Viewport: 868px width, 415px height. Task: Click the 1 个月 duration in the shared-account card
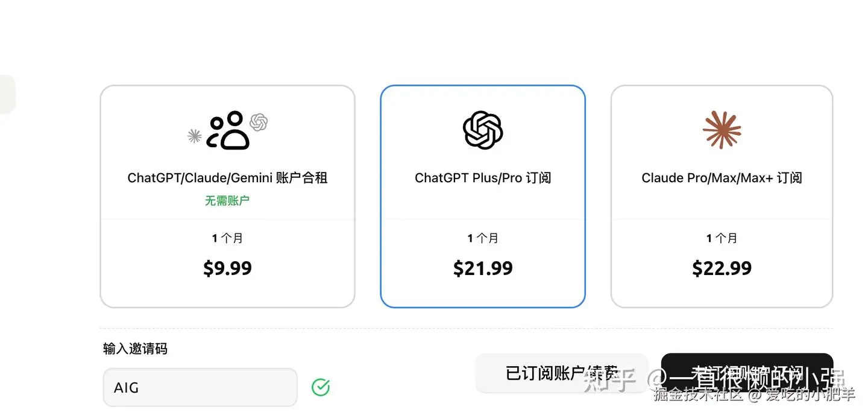(x=227, y=238)
